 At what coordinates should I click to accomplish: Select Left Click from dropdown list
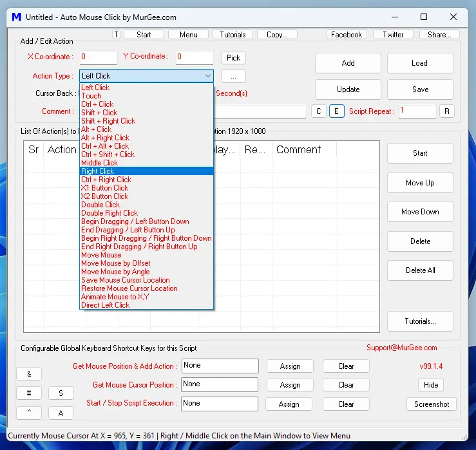click(x=146, y=88)
